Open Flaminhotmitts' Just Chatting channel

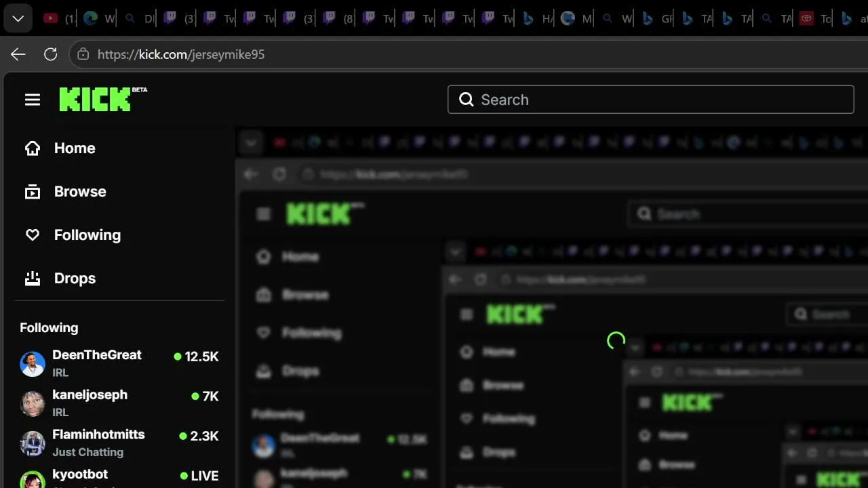pos(119,443)
